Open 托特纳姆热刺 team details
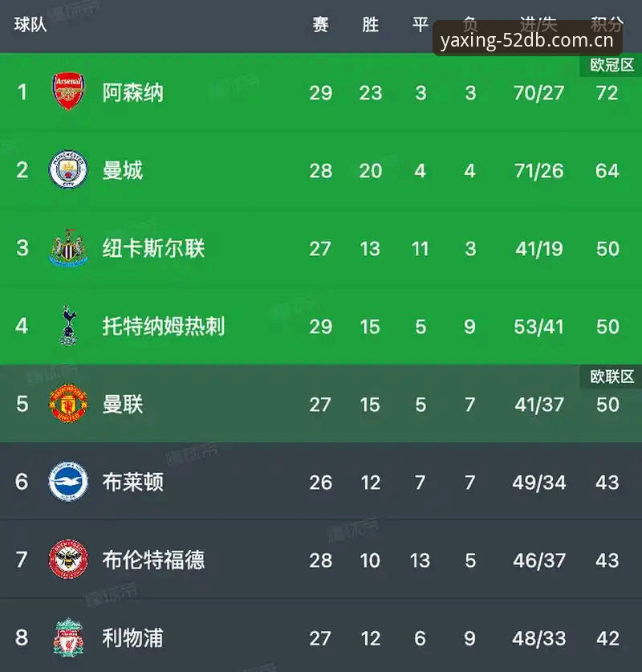This screenshot has height=672, width=642. pyautogui.click(x=164, y=327)
